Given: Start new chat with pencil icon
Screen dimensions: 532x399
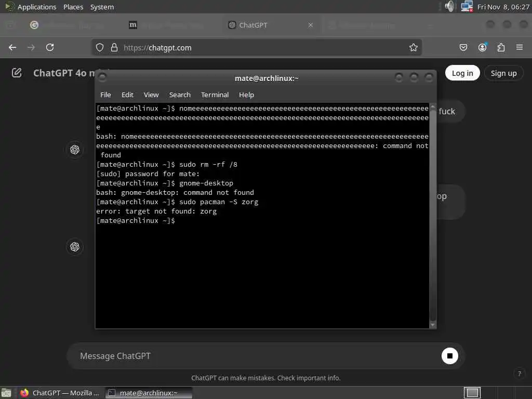Looking at the screenshot, I should point(17,73).
